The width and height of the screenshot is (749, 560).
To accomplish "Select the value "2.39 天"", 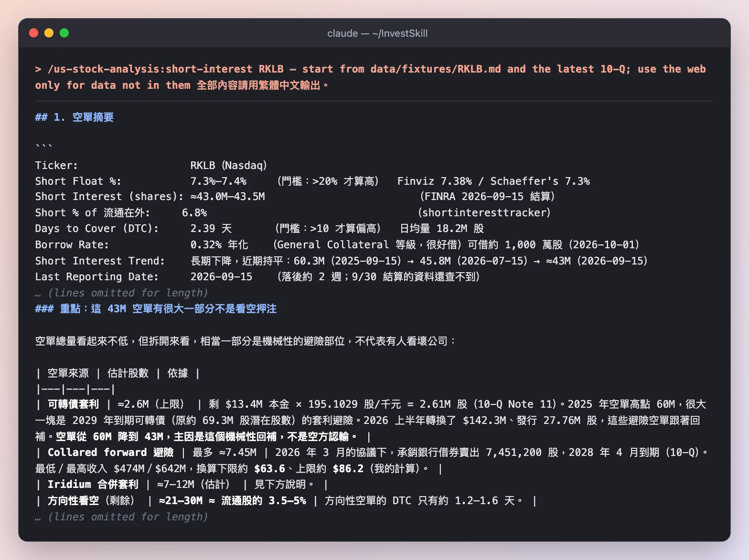I will point(211,229).
